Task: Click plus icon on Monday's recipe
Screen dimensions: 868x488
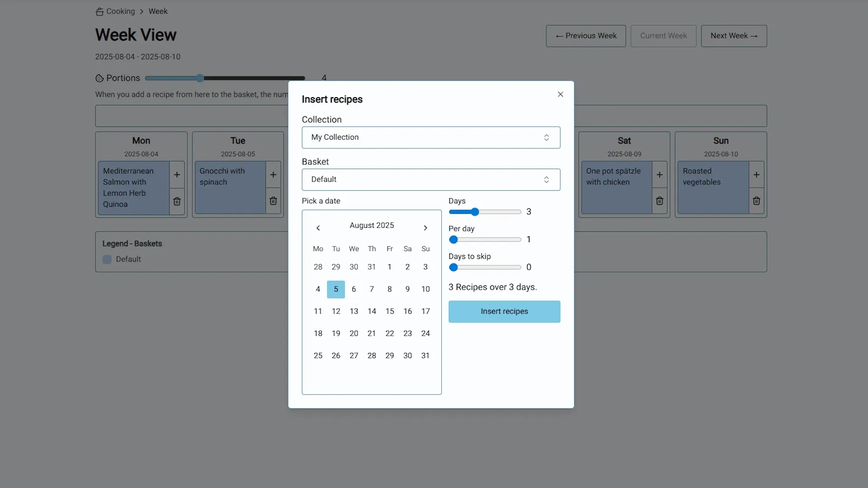Action: 177,175
